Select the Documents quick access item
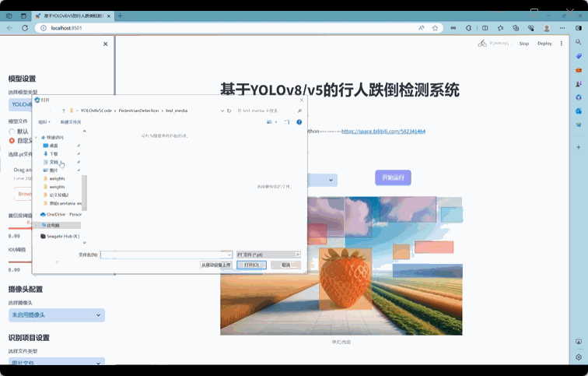This screenshot has width=588, height=376. click(x=54, y=162)
